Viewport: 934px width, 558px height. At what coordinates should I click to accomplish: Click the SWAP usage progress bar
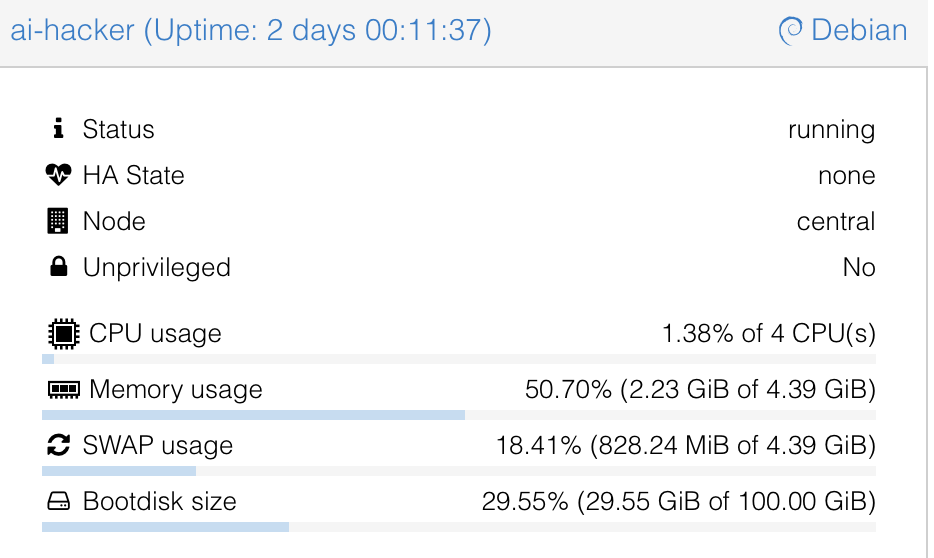click(x=459, y=470)
